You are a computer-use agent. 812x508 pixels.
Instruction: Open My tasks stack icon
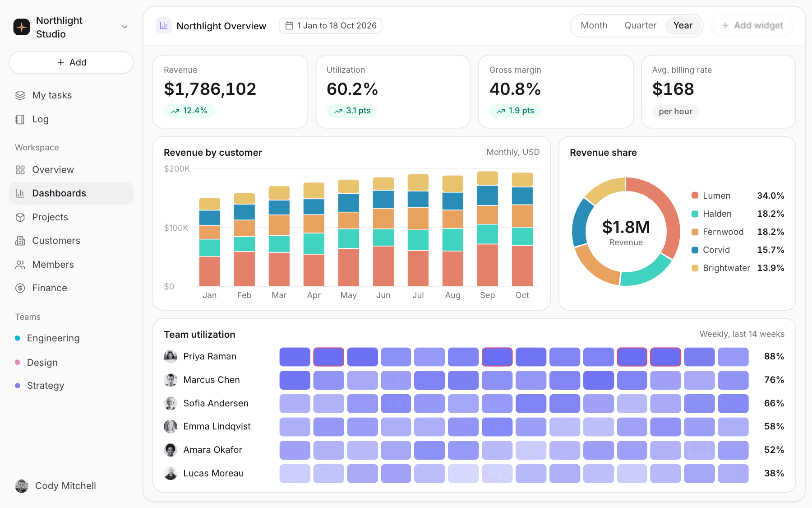tap(20, 95)
